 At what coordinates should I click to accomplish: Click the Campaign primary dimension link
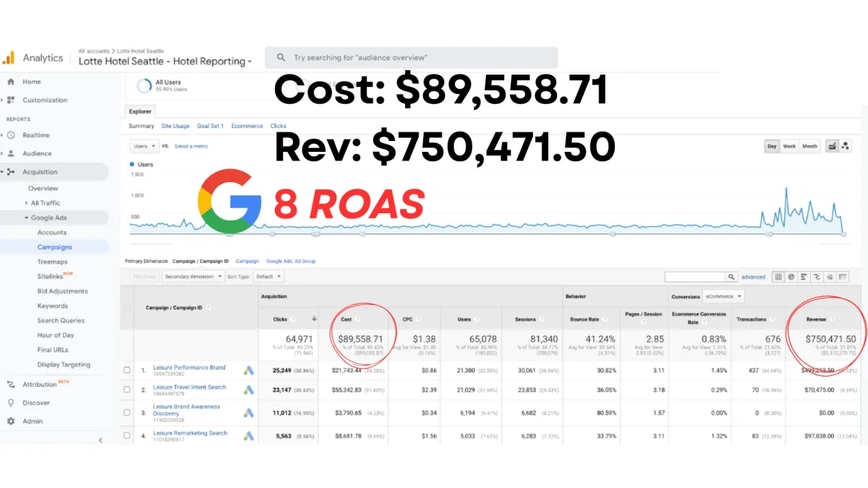pos(247,261)
